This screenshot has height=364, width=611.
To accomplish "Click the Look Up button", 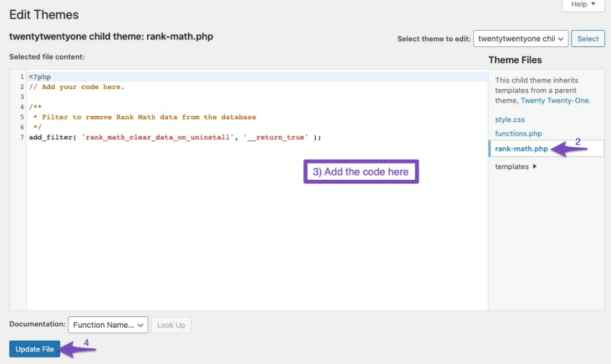I will tap(171, 325).
